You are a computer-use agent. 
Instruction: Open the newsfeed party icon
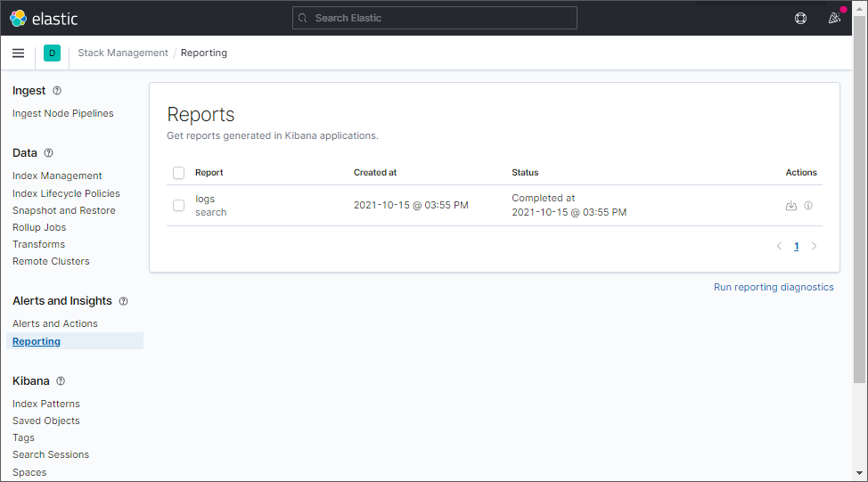[x=834, y=18]
